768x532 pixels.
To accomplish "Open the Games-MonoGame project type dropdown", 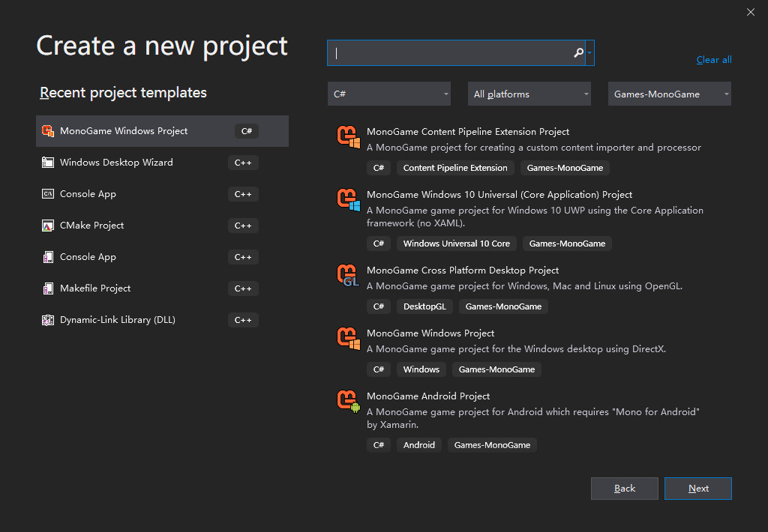I will point(670,94).
